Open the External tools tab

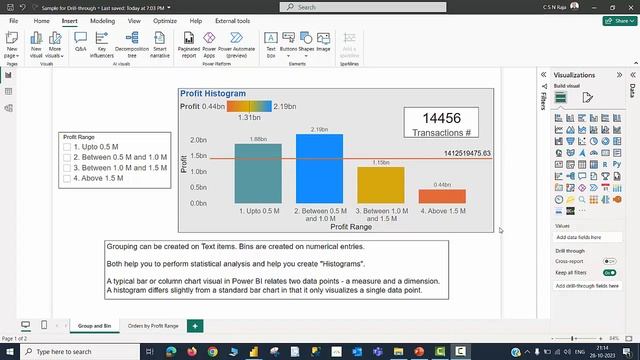click(x=232, y=21)
